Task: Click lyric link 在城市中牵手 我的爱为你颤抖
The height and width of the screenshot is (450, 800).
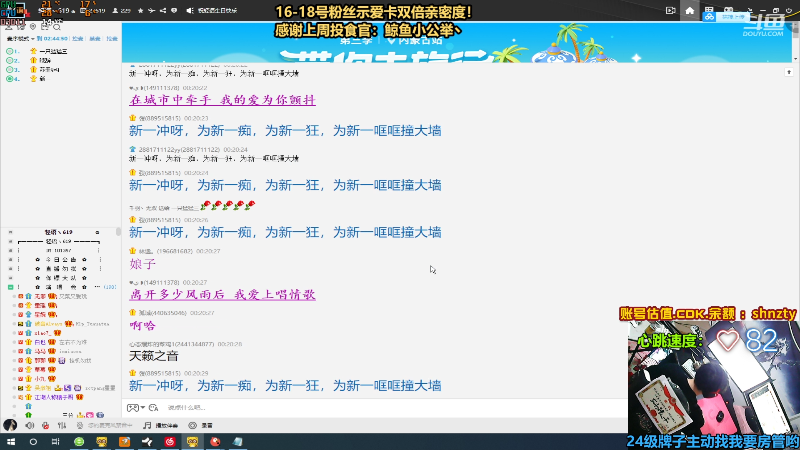Action: point(222,100)
